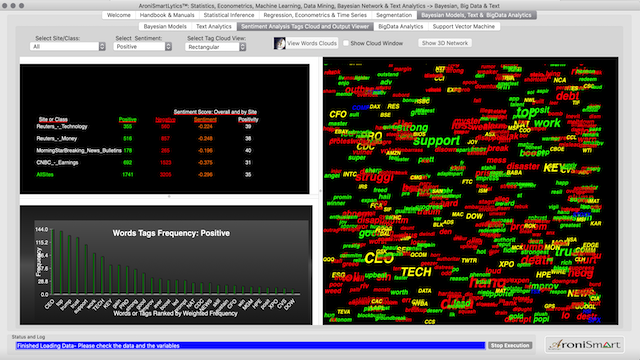Click the macOS window close button
Screen dimensions: 640x360
point(5,6)
